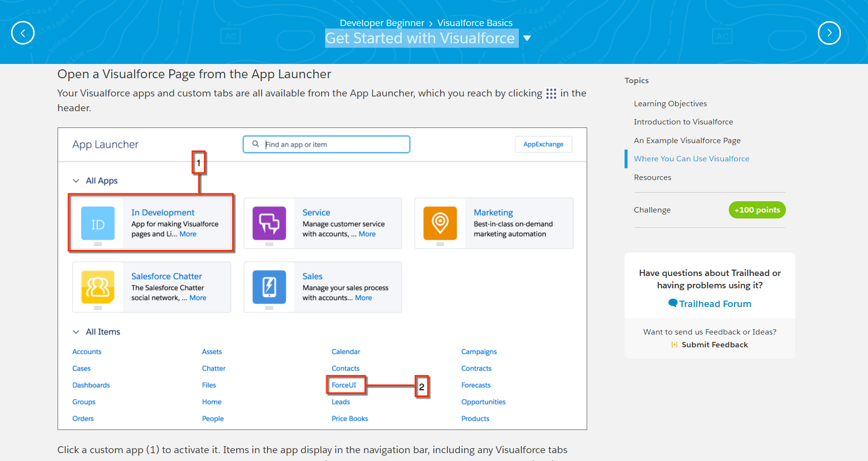Click the orange Marketing location icon
Viewport: 868px width, 461px height.
tap(440, 223)
